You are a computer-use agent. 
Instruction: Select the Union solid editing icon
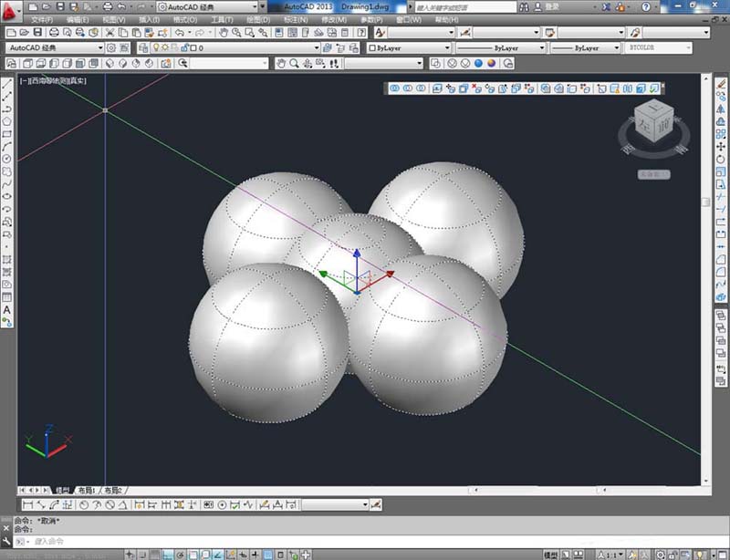click(x=394, y=88)
